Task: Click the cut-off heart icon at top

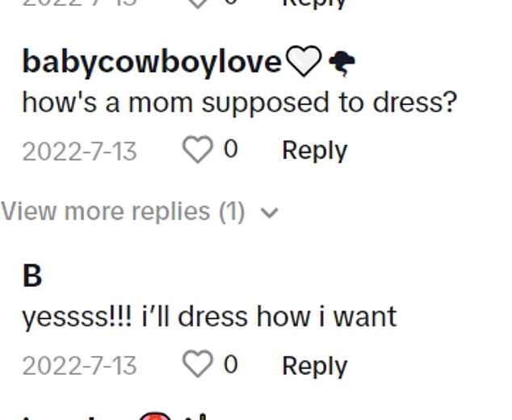Action: pos(198,3)
